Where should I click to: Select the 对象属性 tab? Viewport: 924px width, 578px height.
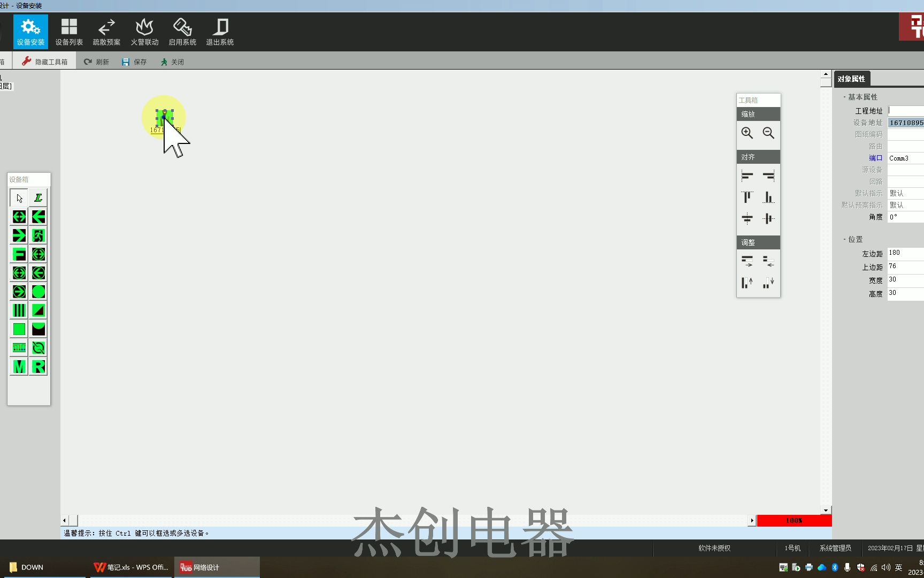(x=851, y=79)
